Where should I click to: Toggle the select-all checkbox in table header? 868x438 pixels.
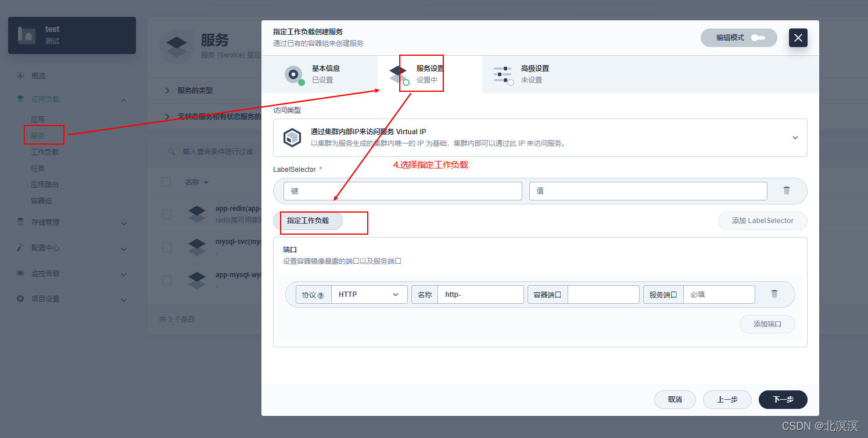(166, 182)
